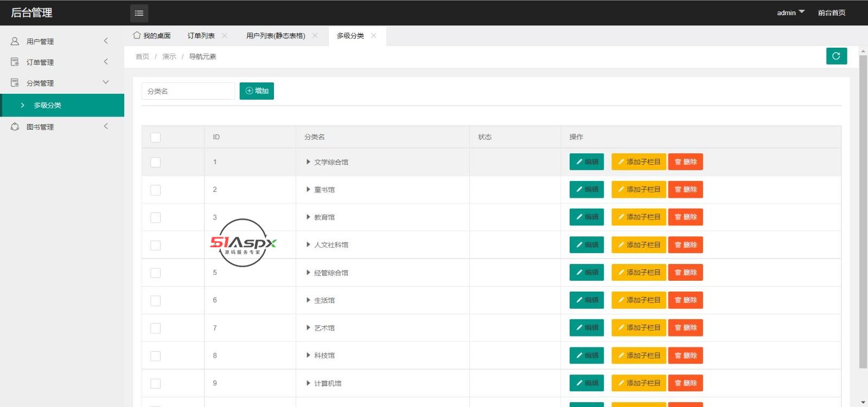Click the green refresh icon button

tap(836, 56)
